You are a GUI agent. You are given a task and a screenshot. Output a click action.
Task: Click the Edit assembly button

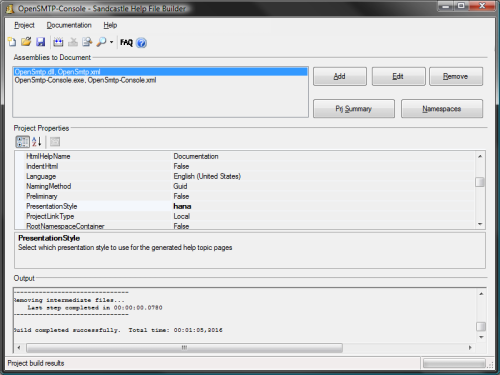tap(398, 76)
